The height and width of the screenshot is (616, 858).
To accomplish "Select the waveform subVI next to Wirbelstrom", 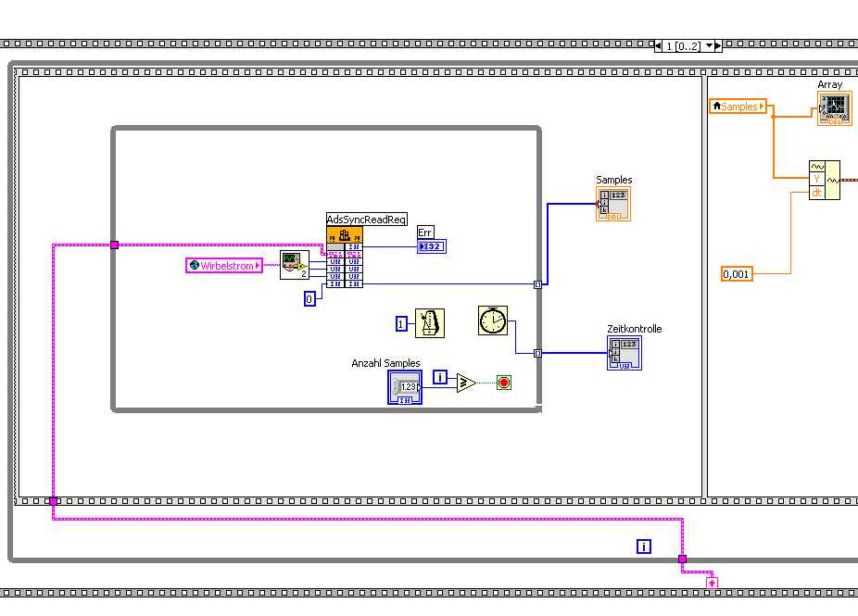I will coord(295,265).
